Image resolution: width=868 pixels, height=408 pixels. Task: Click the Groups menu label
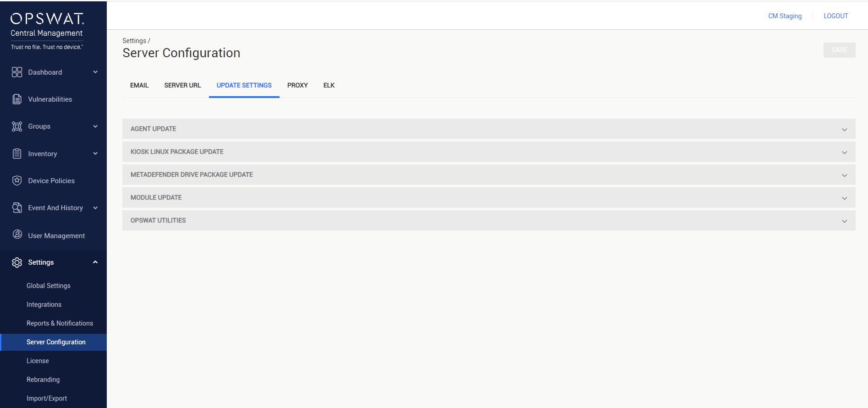point(39,126)
